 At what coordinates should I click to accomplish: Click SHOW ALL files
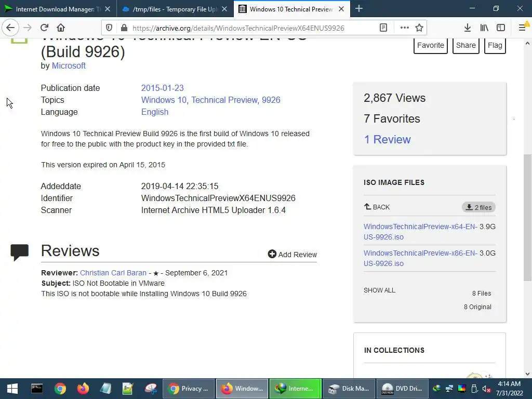379,290
